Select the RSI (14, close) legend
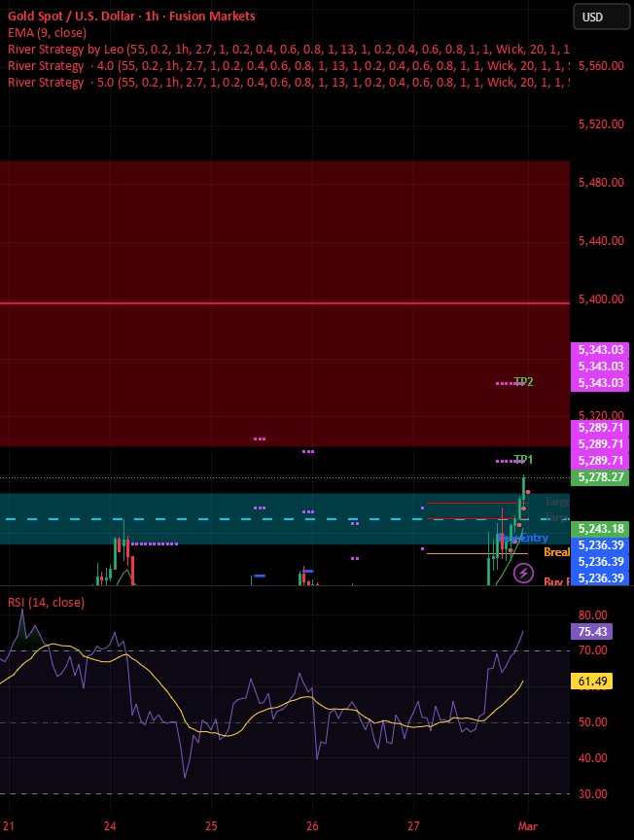The width and height of the screenshot is (634, 840). [46, 602]
